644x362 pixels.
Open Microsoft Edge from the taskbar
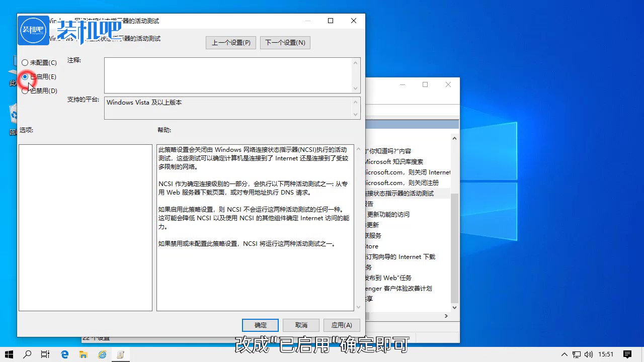click(x=64, y=354)
